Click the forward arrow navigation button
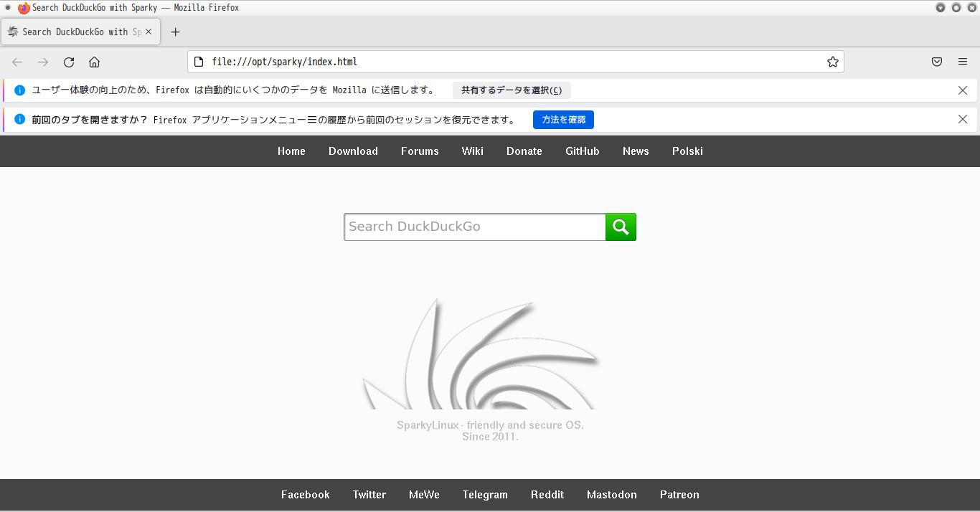This screenshot has height=512, width=980. (x=43, y=62)
